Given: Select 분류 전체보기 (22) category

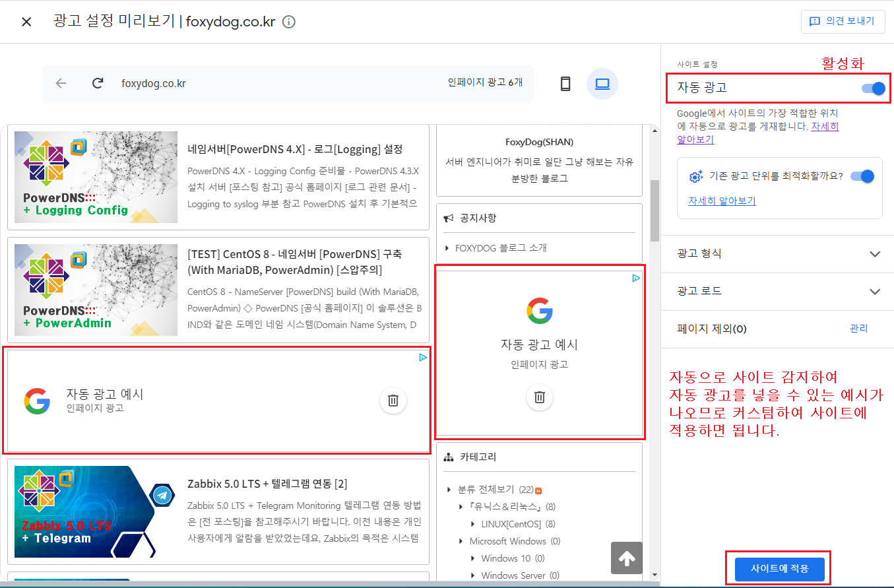Looking at the screenshot, I should pos(495,490).
